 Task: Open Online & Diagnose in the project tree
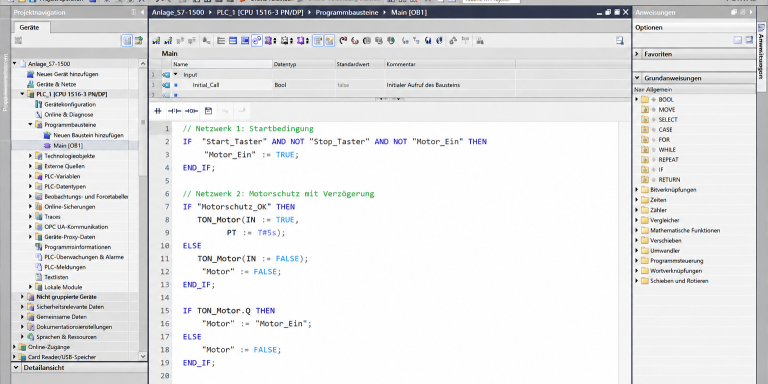tap(69, 115)
